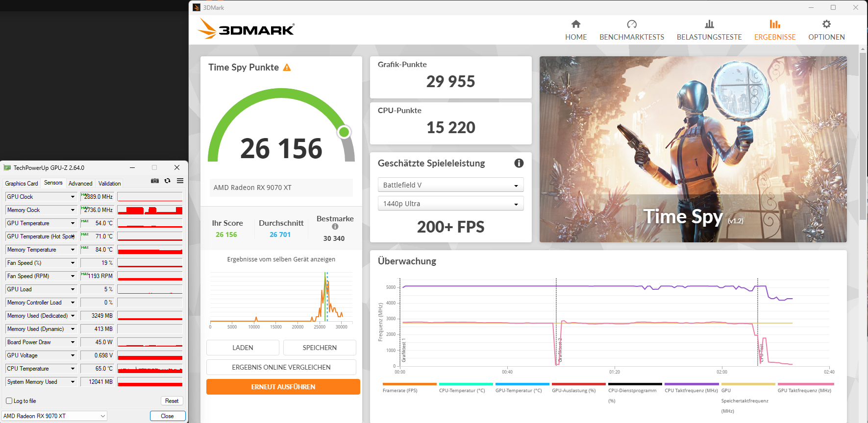Open the HOME house icon in 3DMark
868x423 pixels.
pyautogui.click(x=576, y=24)
